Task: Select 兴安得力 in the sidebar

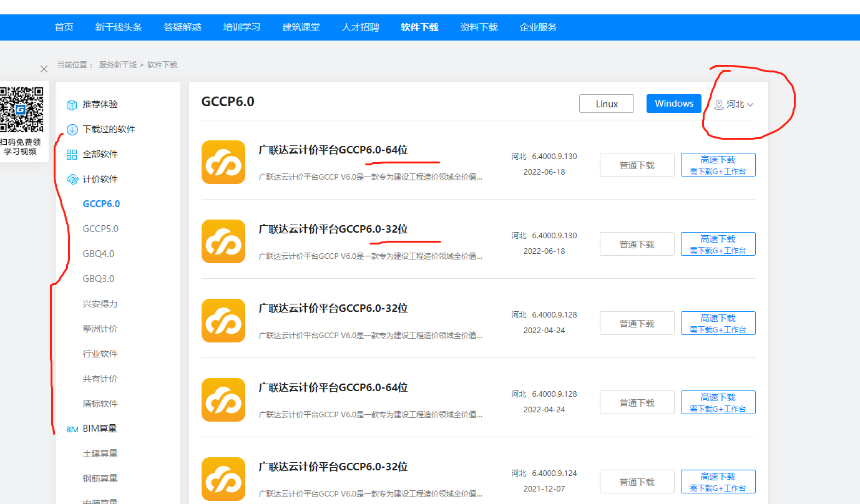Action: (100, 304)
